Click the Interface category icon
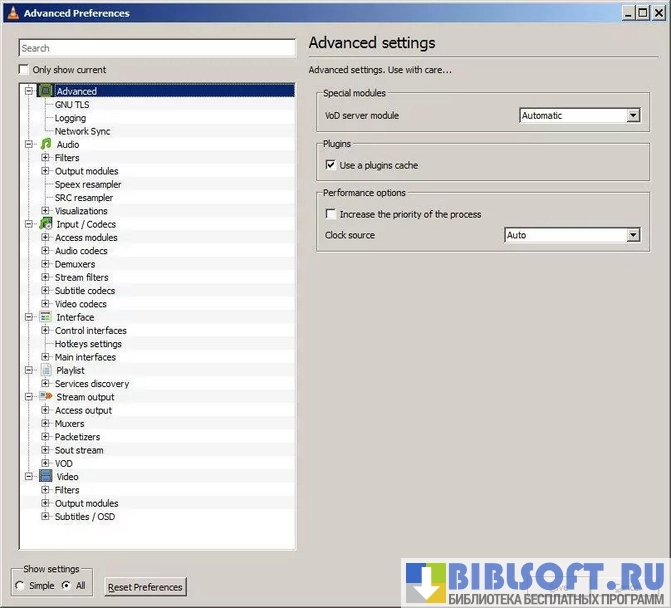This screenshot has width=671, height=608. point(45,317)
